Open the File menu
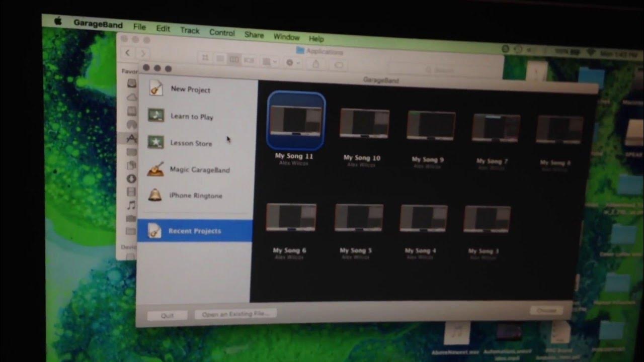The height and width of the screenshot is (362, 644). pos(139,27)
